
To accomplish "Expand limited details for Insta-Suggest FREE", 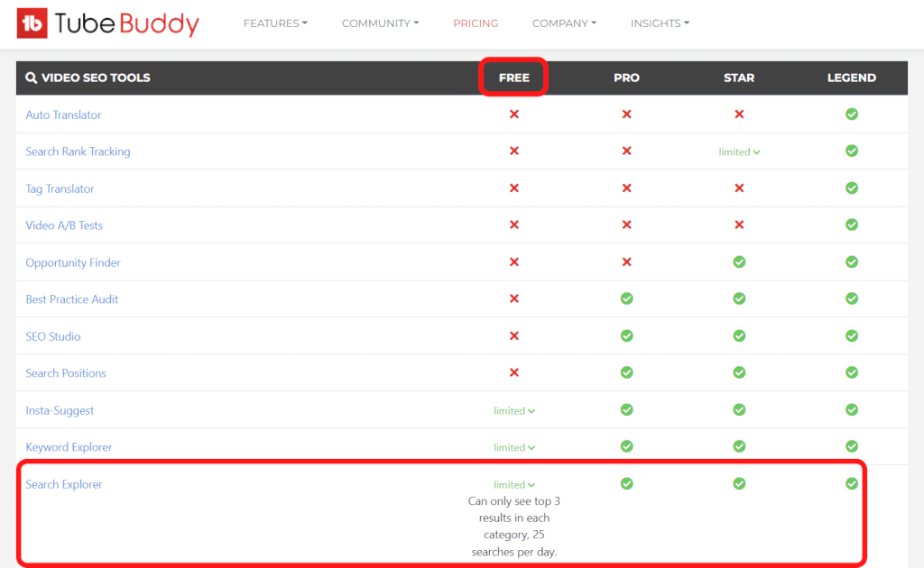I will pos(513,411).
